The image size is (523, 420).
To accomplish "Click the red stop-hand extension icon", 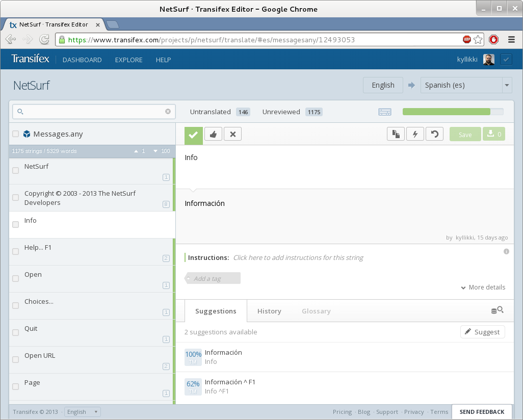I will [x=493, y=40].
